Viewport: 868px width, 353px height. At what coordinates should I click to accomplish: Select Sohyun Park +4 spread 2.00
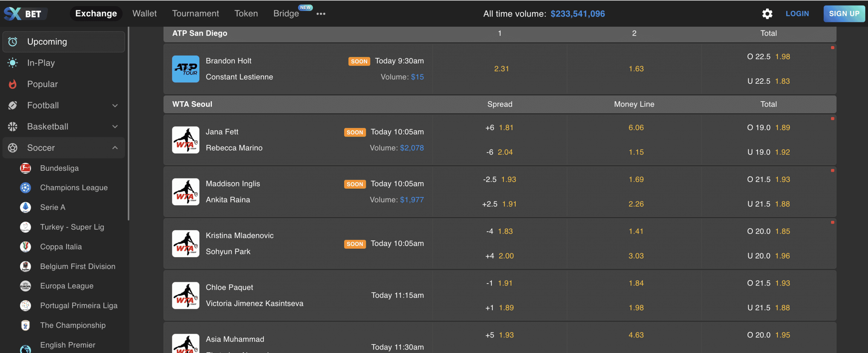tap(499, 256)
